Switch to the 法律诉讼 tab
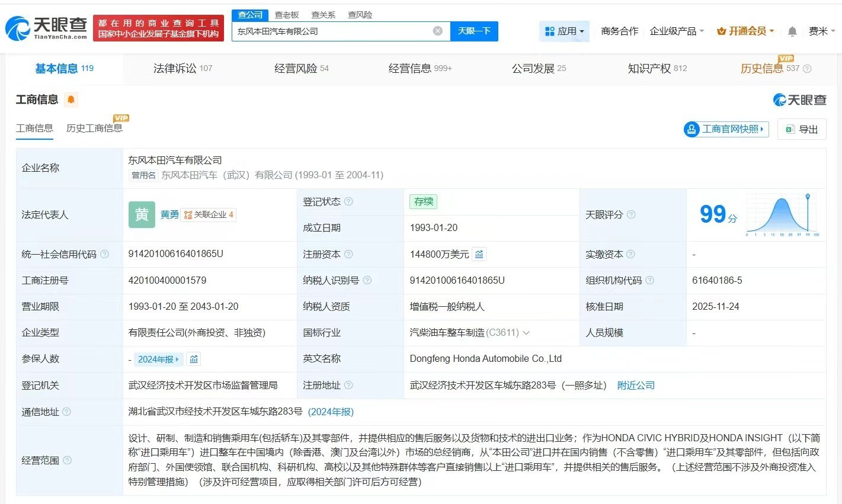This screenshot has width=842, height=504. (182, 68)
